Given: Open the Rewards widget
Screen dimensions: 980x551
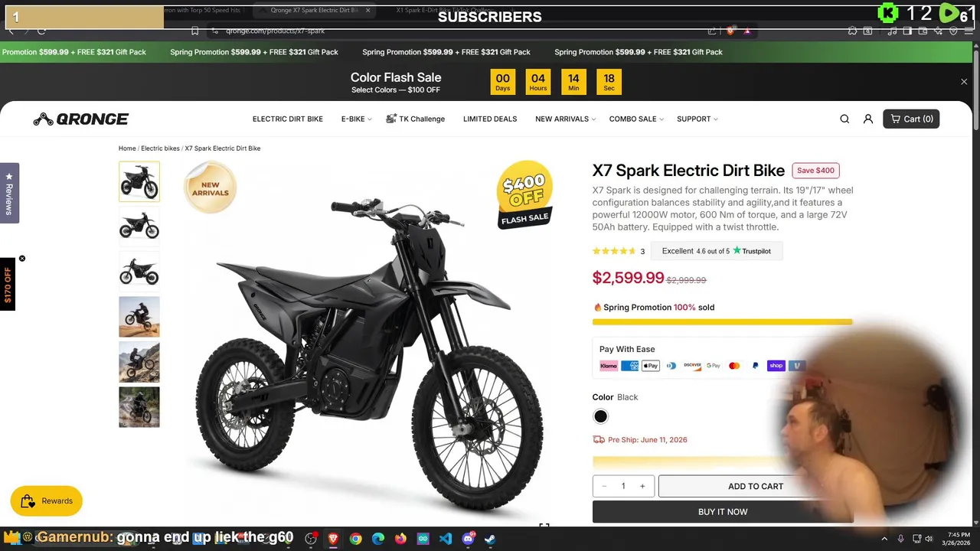Looking at the screenshot, I should pyautogui.click(x=47, y=501).
